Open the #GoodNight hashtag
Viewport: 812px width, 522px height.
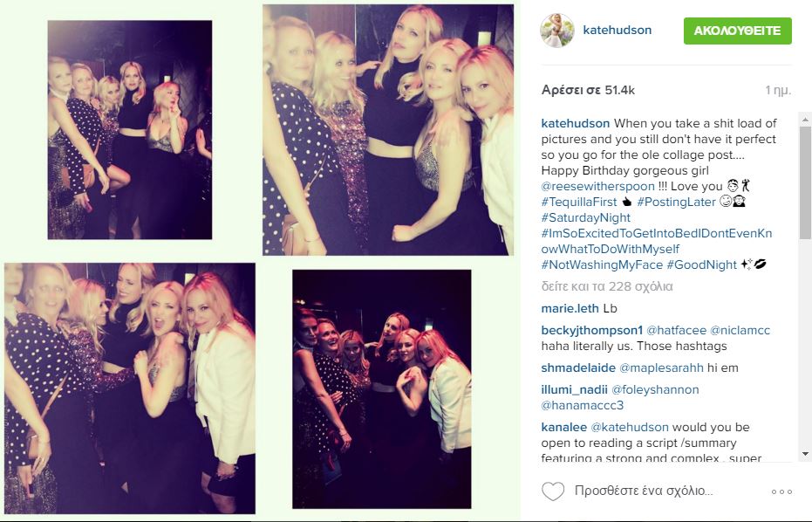click(x=702, y=264)
